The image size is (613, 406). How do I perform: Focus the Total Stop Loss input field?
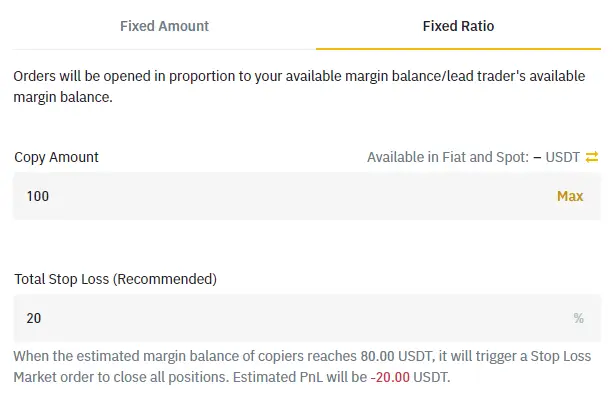tap(280, 318)
